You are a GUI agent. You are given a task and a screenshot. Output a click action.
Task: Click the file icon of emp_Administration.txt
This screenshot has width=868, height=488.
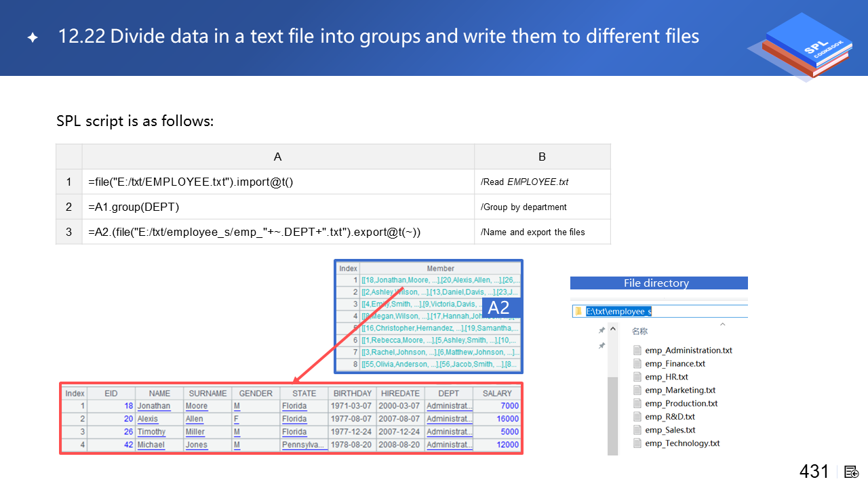click(637, 350)
